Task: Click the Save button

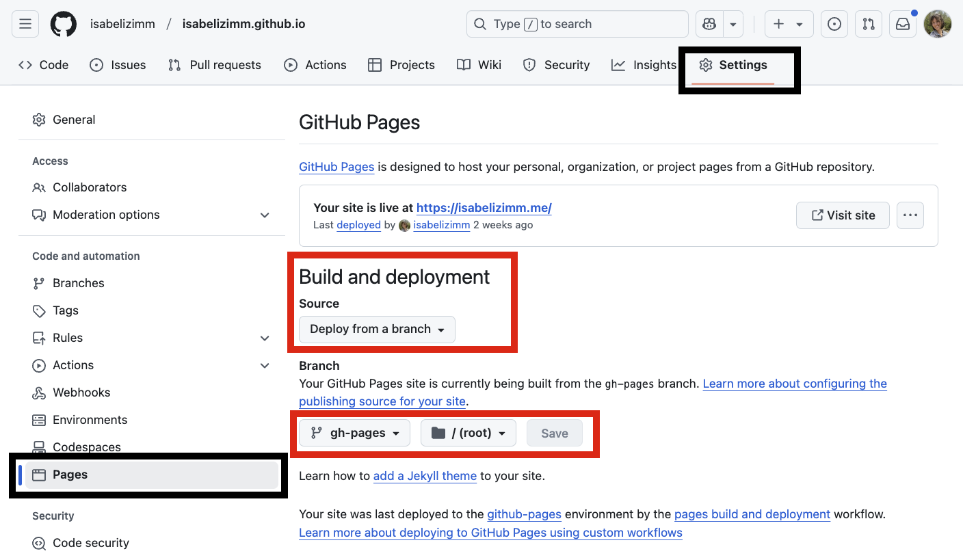Action: [x=555, y=434]
